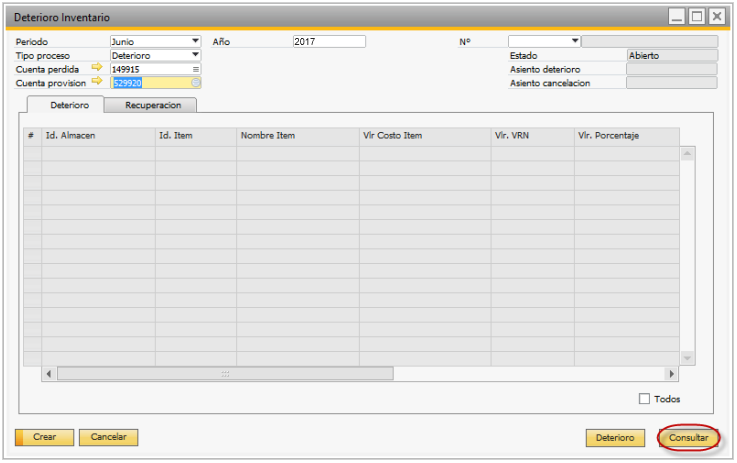Enable the Todos checkbox

click(644, 399)
